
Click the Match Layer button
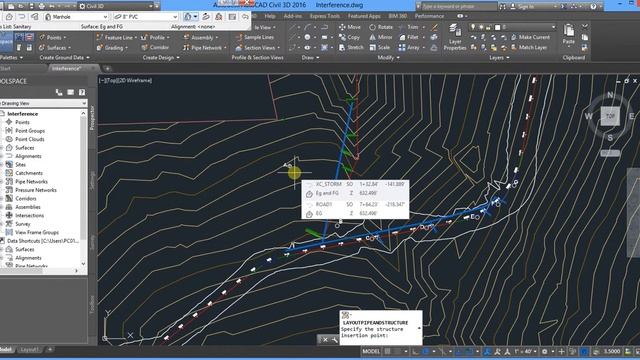pos(529,47)
